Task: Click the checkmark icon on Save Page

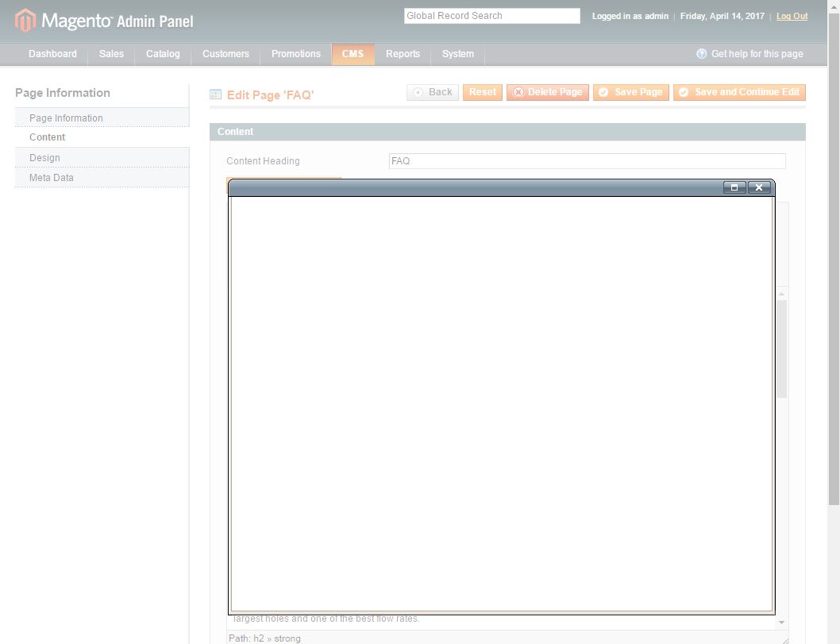Action: pos(604,91)
